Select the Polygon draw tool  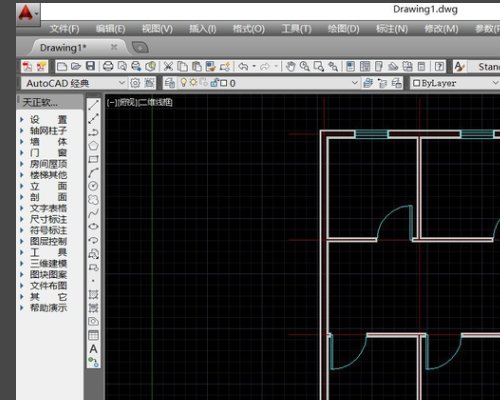click(x=93, y=146)
